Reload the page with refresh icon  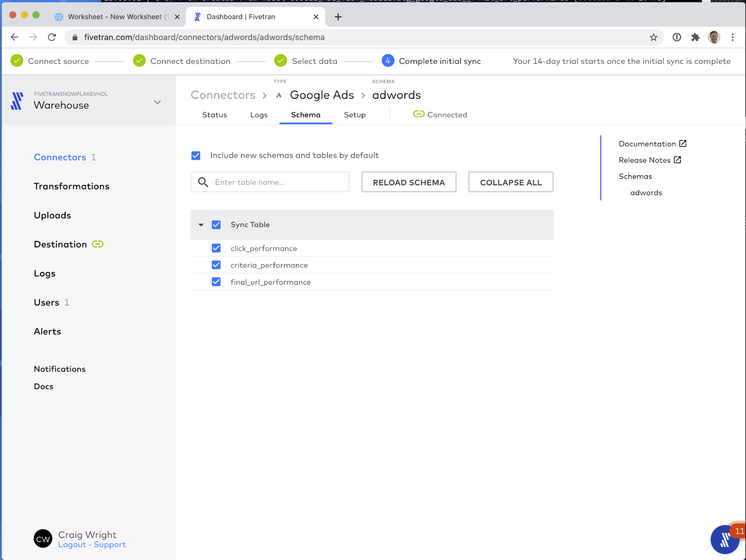tap(52, 37)
